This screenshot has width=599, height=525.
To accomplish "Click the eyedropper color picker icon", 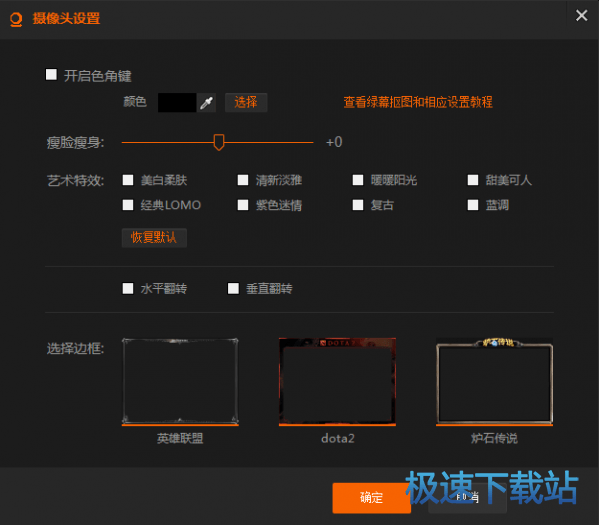I will coord(206,102).
